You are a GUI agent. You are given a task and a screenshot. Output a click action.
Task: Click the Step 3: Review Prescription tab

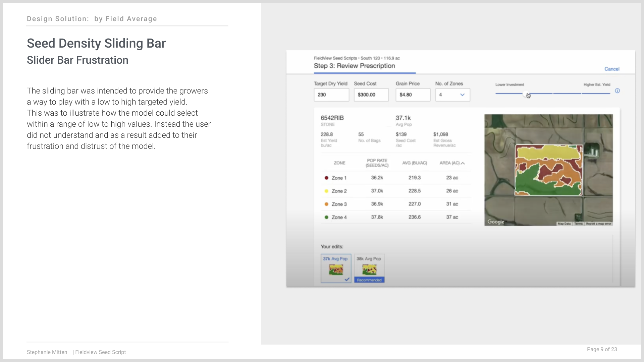pos(355,66)
